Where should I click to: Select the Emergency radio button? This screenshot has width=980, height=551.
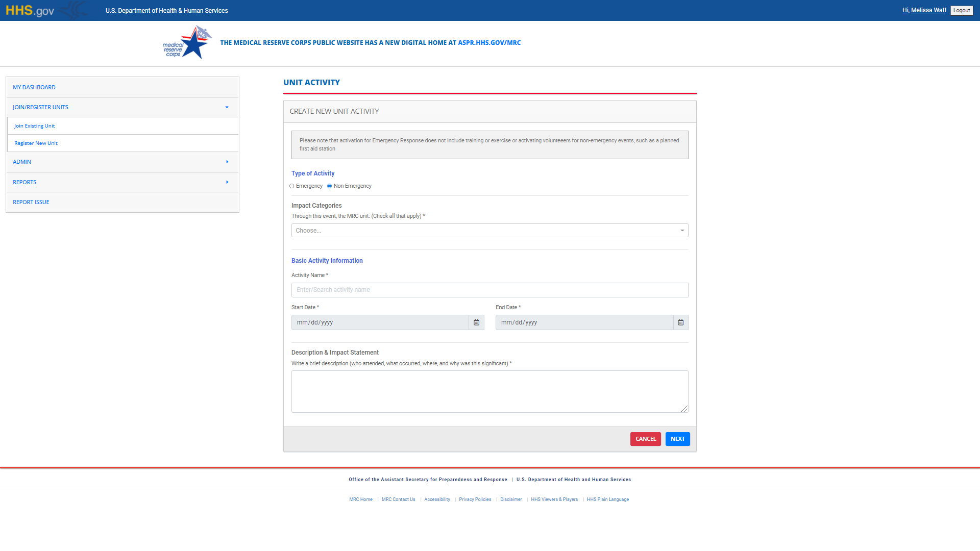292,186
